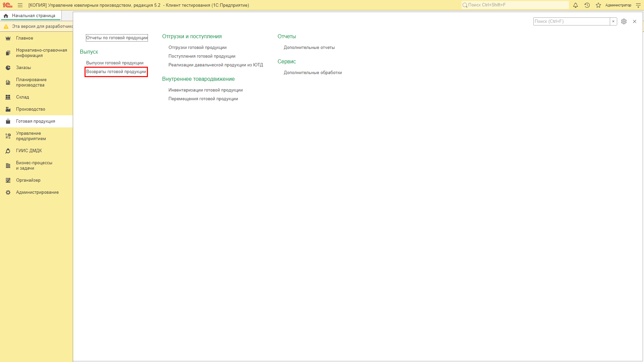
Task: Close the functions panel with X
Action: (x=635, y=21)
